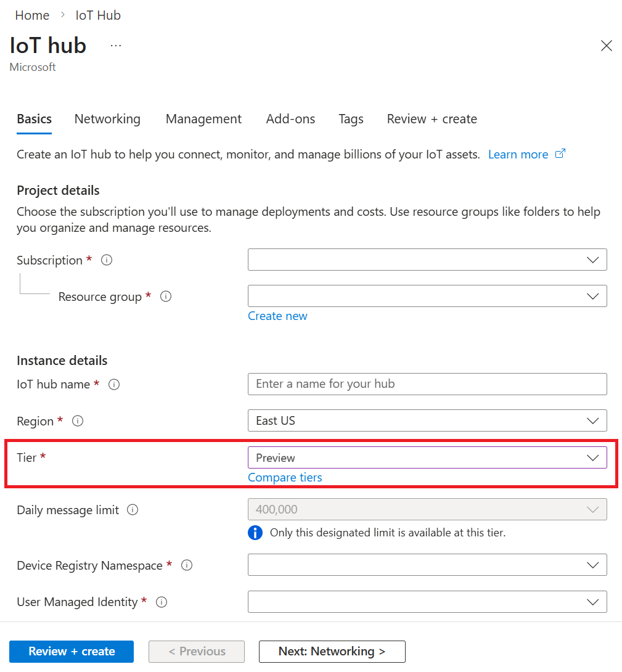The width and height of the screenshot is (622, 672).
Task: Click the Resource group info icon
Action: (165, 297)
